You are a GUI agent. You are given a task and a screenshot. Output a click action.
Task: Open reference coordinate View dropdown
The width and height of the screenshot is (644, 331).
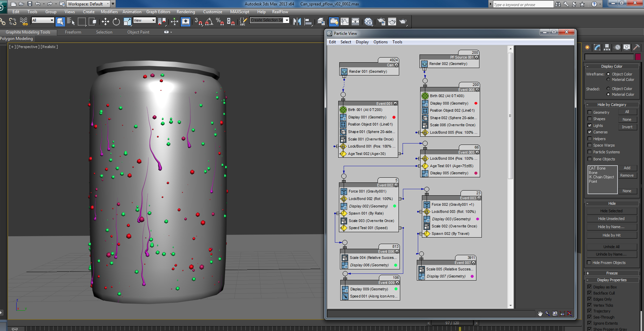(144, 20)
